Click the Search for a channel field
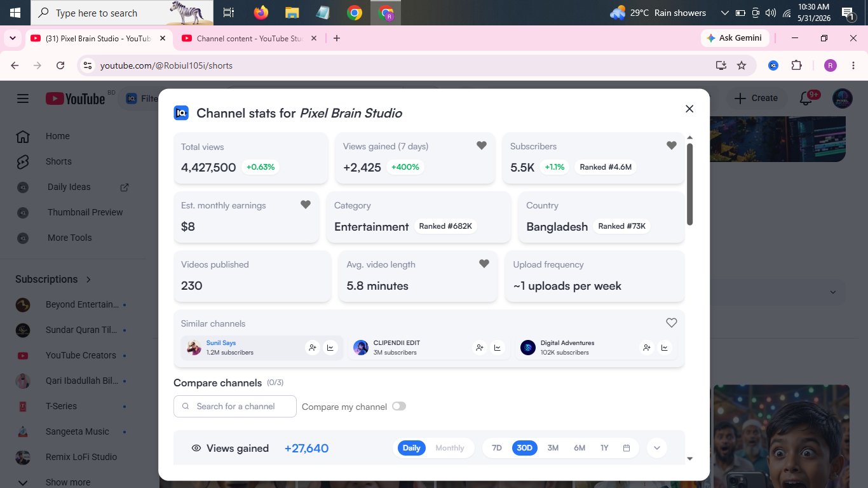This screenshot has height=488, width=868. [235, 407]
